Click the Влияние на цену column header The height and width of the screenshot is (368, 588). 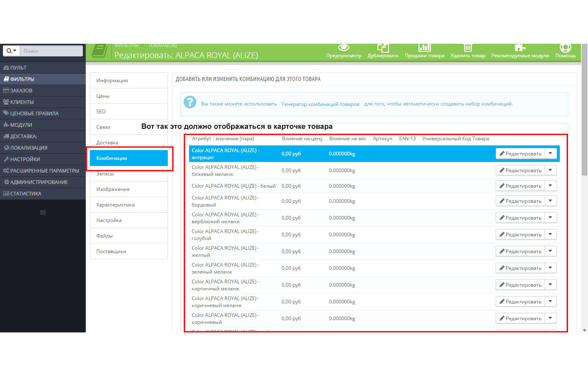click(x=302, y=139)
